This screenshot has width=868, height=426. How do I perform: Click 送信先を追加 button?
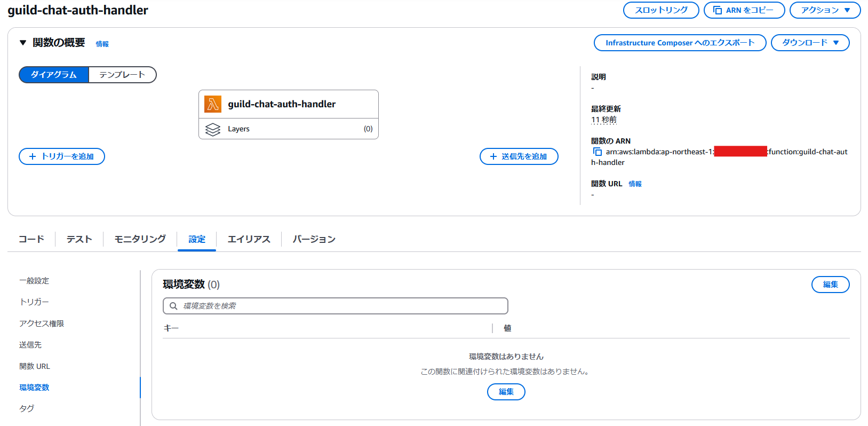(x=519, y=156)
